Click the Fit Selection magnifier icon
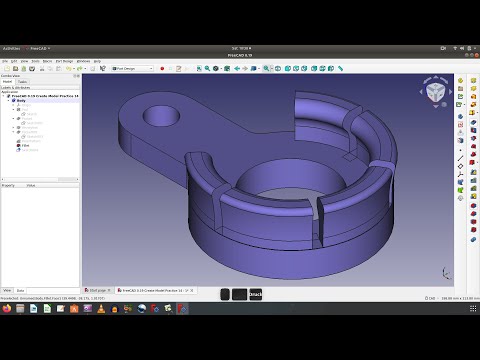This screenshot has height=360, width=480. (x=207, y=68)
